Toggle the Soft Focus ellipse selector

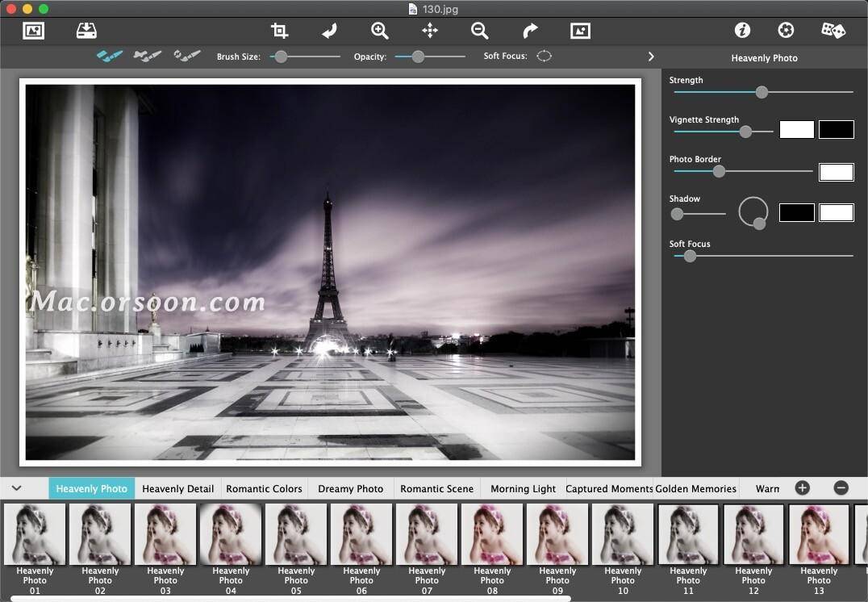(545, 56)
